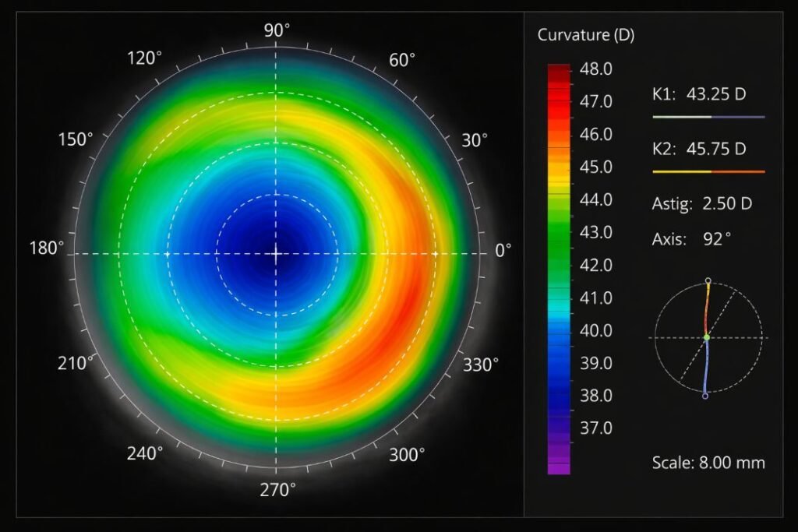Image resolution: width=798 pixels, height=532 pixels.
Task: Click the 180° meridian label
Action: point(47,248)
